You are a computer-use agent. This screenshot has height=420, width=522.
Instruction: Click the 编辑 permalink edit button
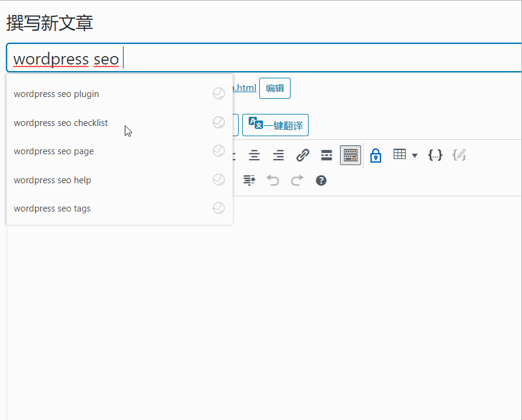tap(275, 88)
